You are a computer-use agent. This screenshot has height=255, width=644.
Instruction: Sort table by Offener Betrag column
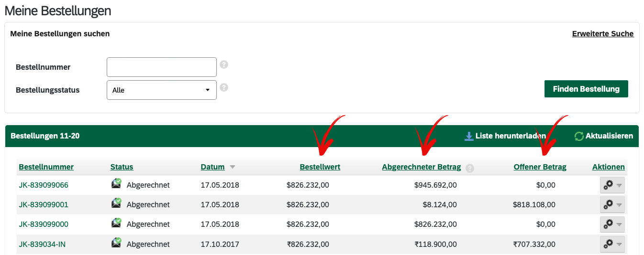coord(540,167)
